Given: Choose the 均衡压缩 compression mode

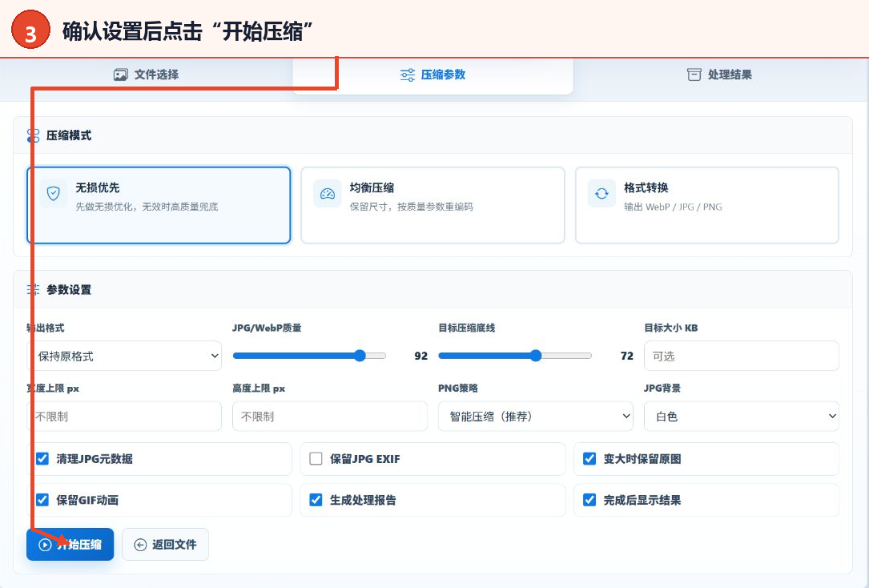Looking at the screenshot, I should [x=432, y=205].
